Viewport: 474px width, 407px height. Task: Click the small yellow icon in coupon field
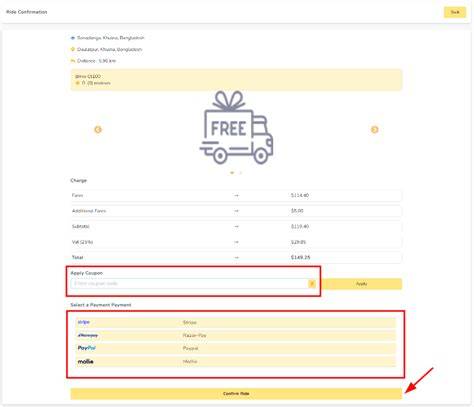[312, 284]
